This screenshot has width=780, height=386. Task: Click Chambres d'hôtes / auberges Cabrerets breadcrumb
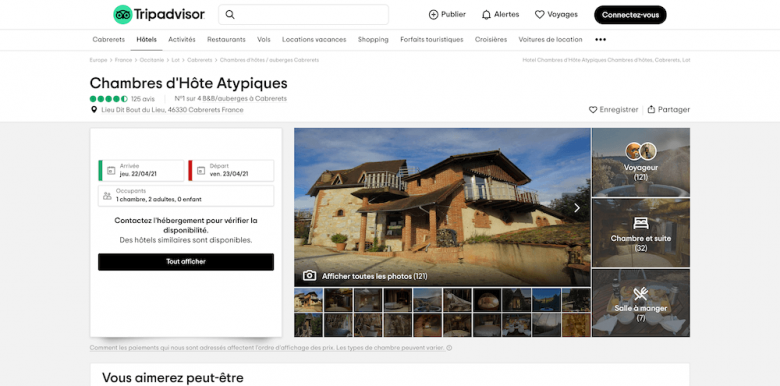coord(269,60)
